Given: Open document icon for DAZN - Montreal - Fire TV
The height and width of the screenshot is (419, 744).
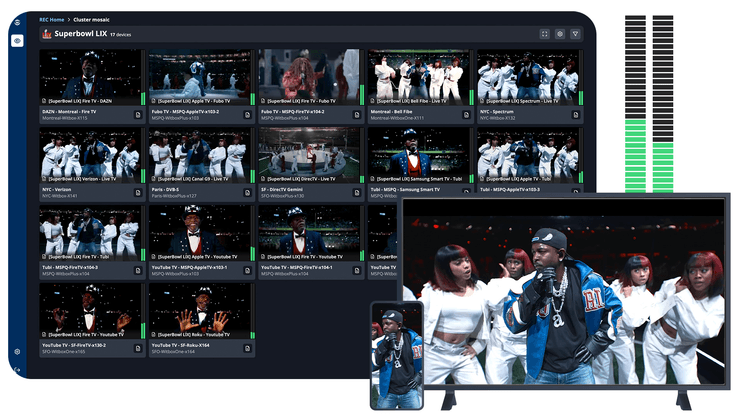Looking at the screenshot, I should point(138,115).
